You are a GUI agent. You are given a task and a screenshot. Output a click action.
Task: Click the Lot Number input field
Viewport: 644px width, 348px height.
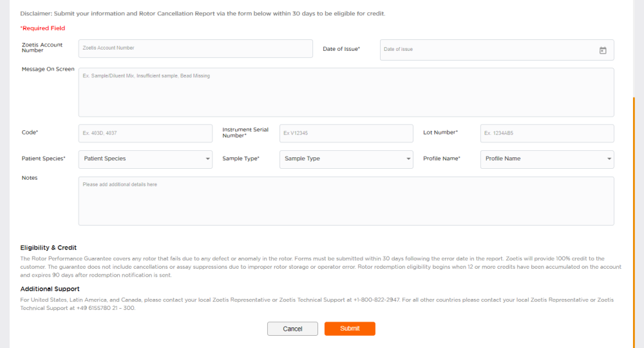pyautogui.click(x=547, y=133)
